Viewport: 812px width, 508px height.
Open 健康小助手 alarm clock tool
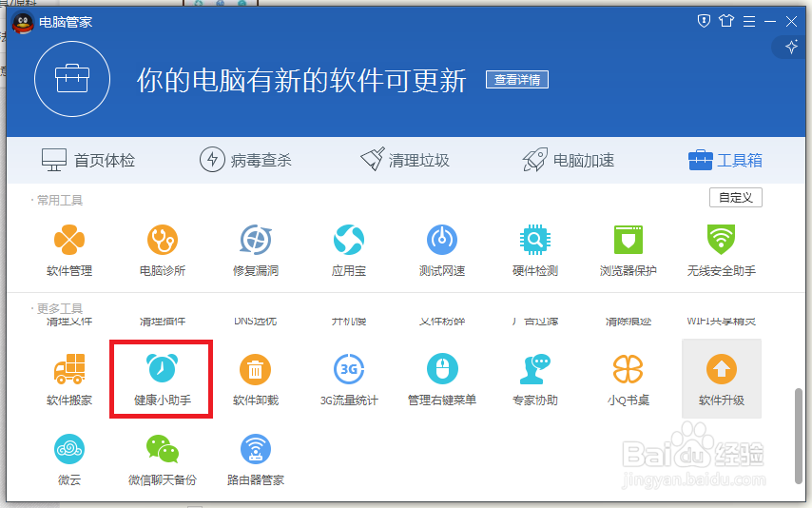click(x=162, y=380)
